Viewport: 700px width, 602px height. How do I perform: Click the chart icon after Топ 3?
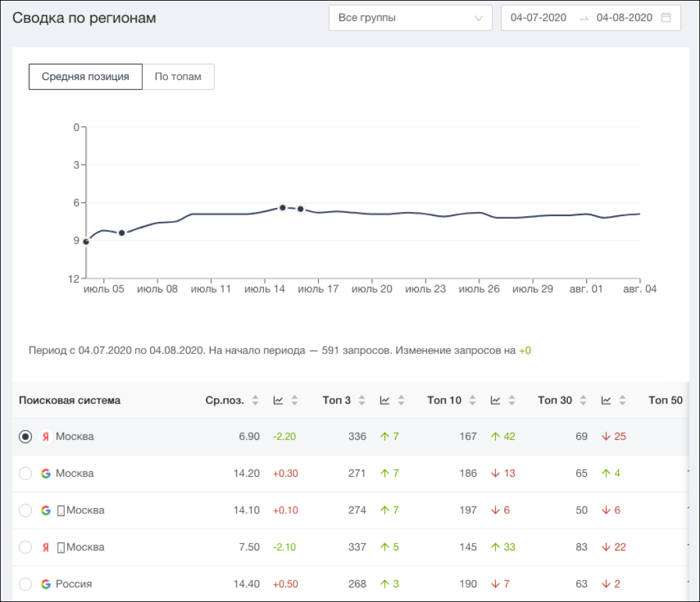click(385, 401)
